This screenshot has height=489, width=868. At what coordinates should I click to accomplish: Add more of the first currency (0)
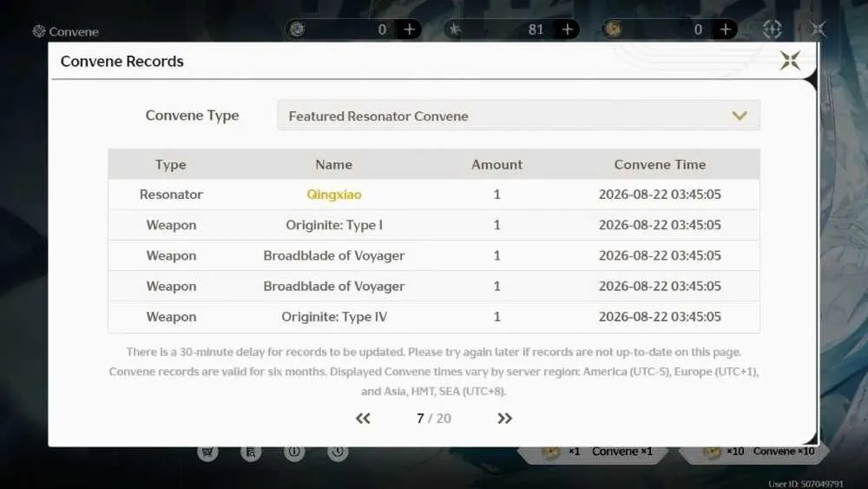click(409, 30)
